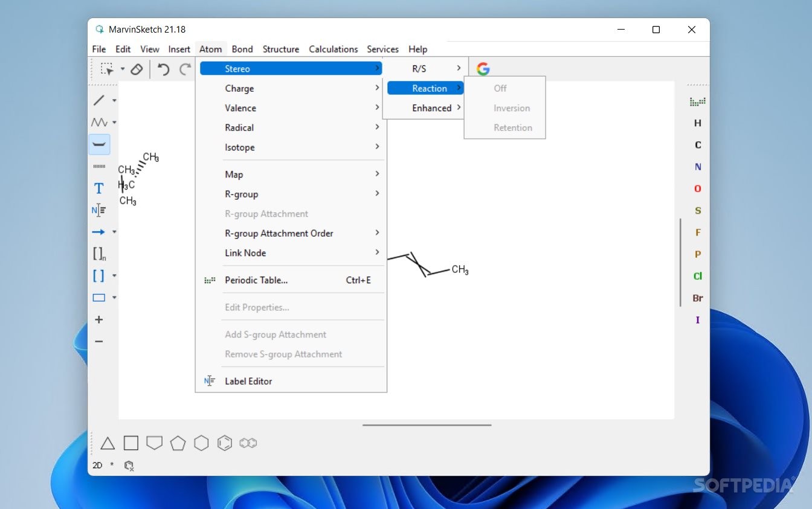Insert cyclopentane pentagon template
Viewport: 812px width, 509px height.
(x=178, y=443)
